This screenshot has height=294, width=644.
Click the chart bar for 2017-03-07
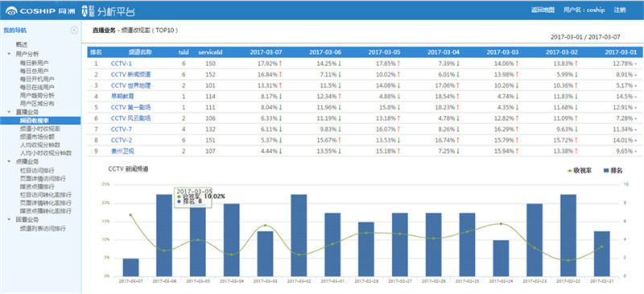[130, 267]
